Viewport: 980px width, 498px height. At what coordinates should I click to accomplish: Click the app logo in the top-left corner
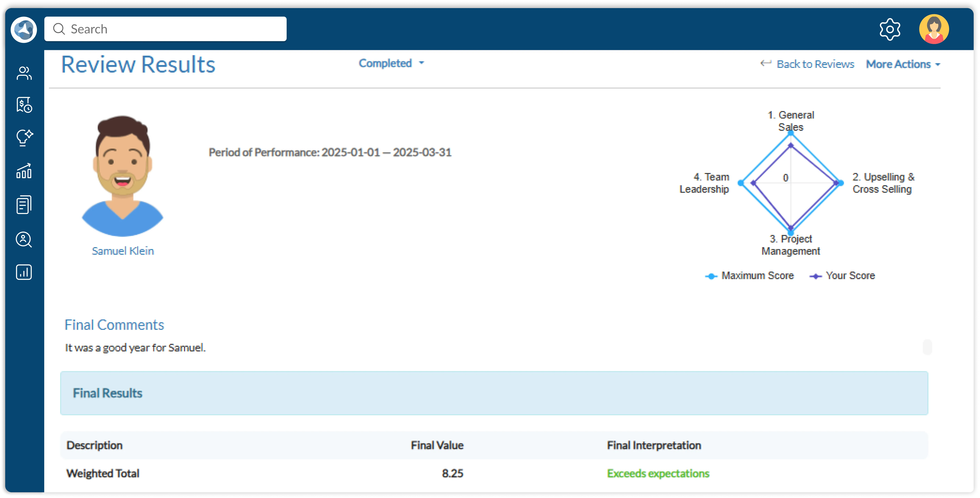[23, 29]
